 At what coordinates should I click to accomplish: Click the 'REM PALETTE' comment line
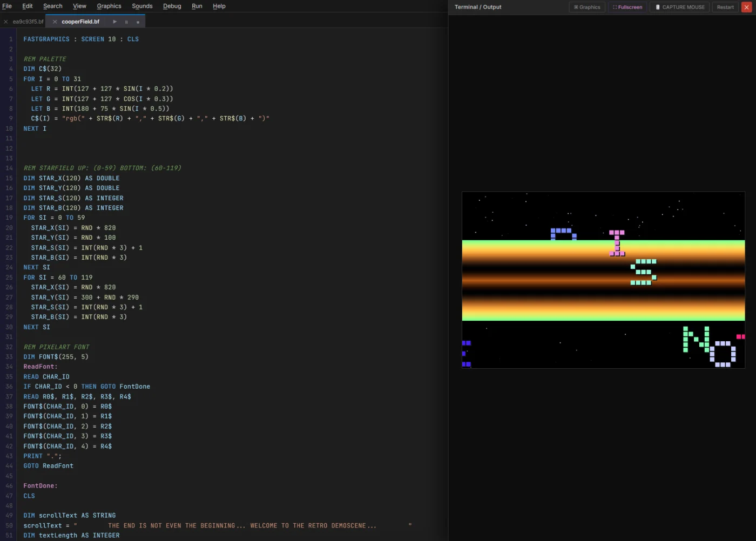tap(45, 59)
